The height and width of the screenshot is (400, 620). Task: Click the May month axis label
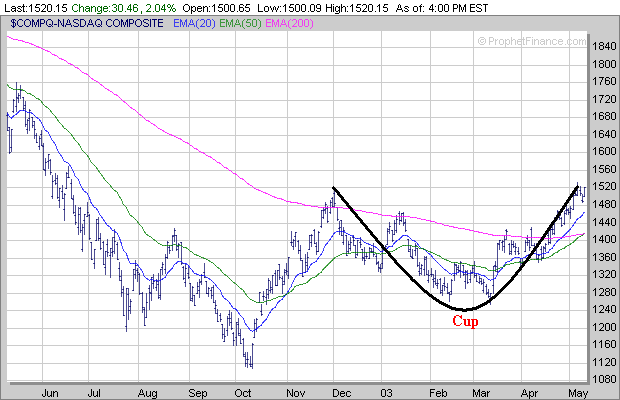(578, 394)
